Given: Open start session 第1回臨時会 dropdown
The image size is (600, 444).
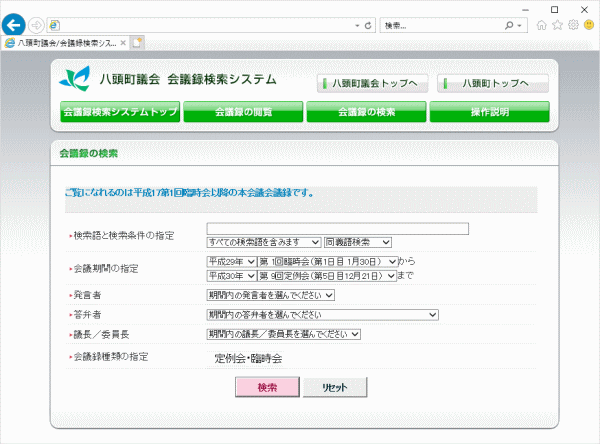Looking at the screenshot, I should 328,262.
